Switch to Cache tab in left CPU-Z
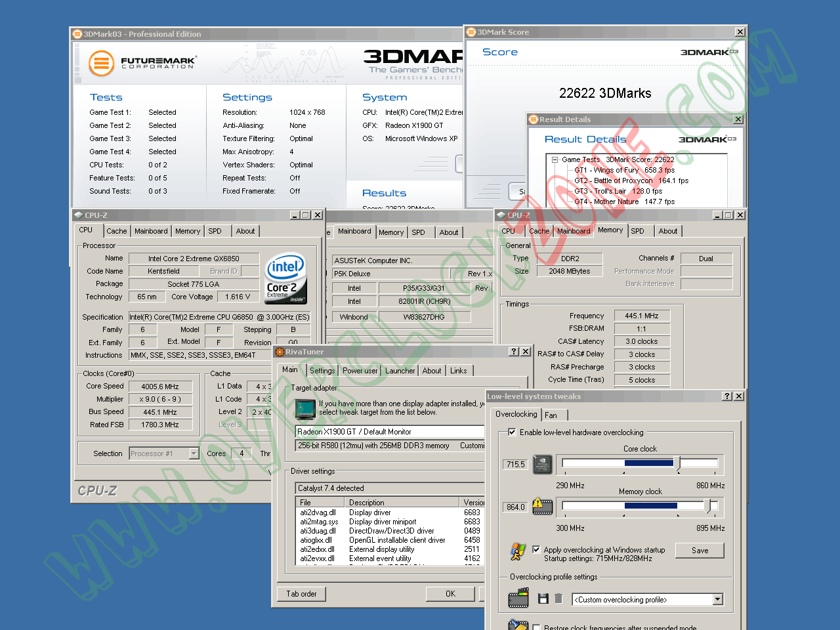 116,231
